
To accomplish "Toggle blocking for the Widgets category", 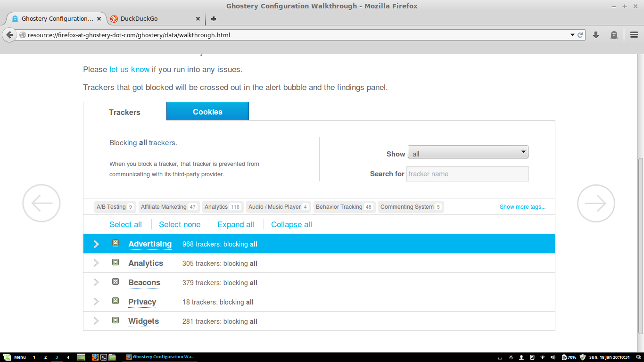I will click(x=116, y=320).
